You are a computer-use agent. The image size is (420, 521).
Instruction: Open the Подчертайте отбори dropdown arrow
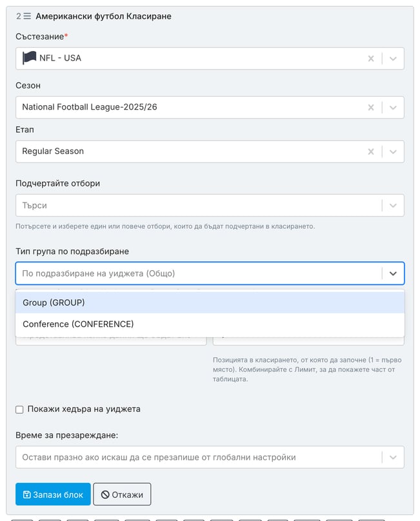point(393,205)
